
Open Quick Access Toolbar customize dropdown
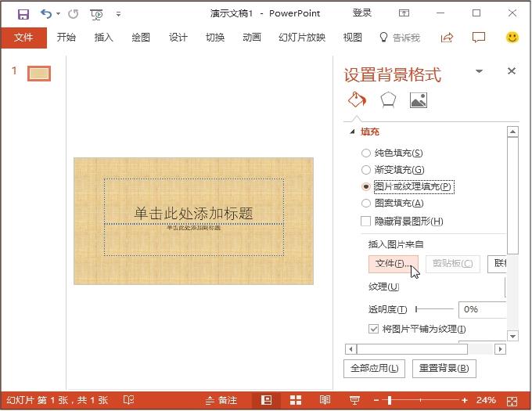pyautogui.click(x=118, y=13)
